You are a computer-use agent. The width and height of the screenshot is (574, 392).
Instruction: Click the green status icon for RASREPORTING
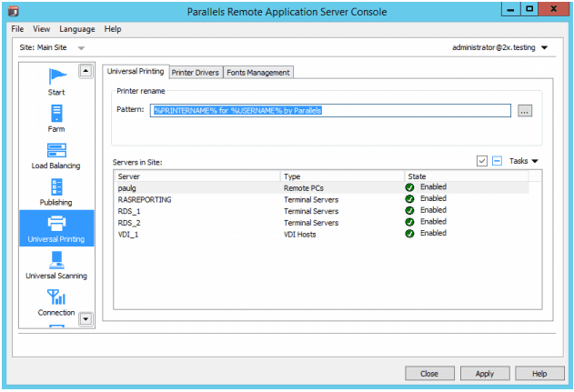409,199
